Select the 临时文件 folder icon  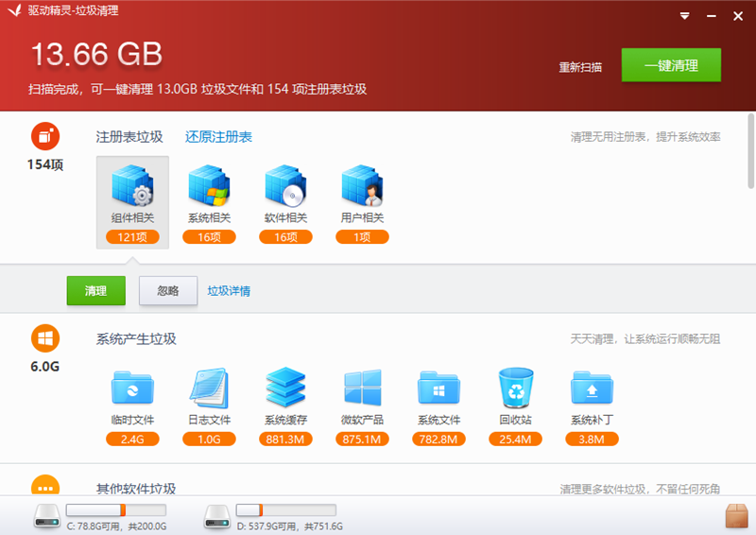(132, 388)
